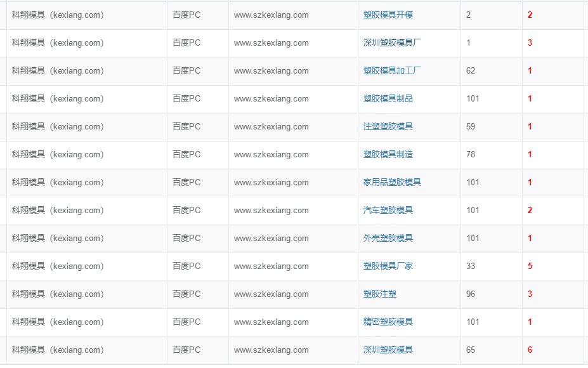The image size is (588, 368).
Task: Follow the 外壳塑胶模具 keyword link
Action: 388,238
